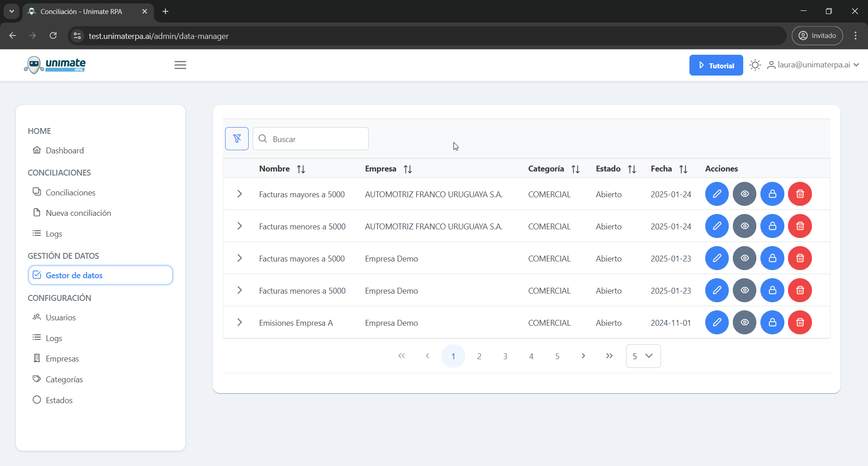This screenshot has width=868, height=466.
Task: Open Empresas in sidebar
Action: [x=56, y=359]
